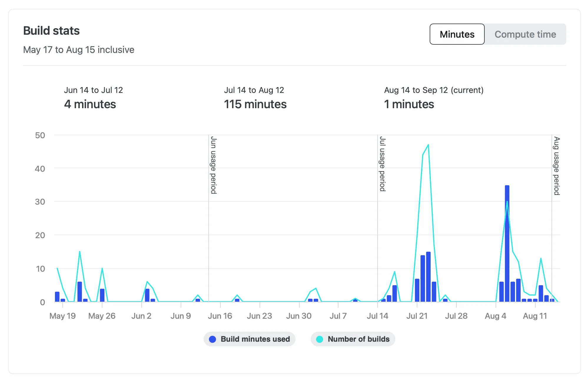
Task: Select the blue bar near May 19
Action: point(57,297)
